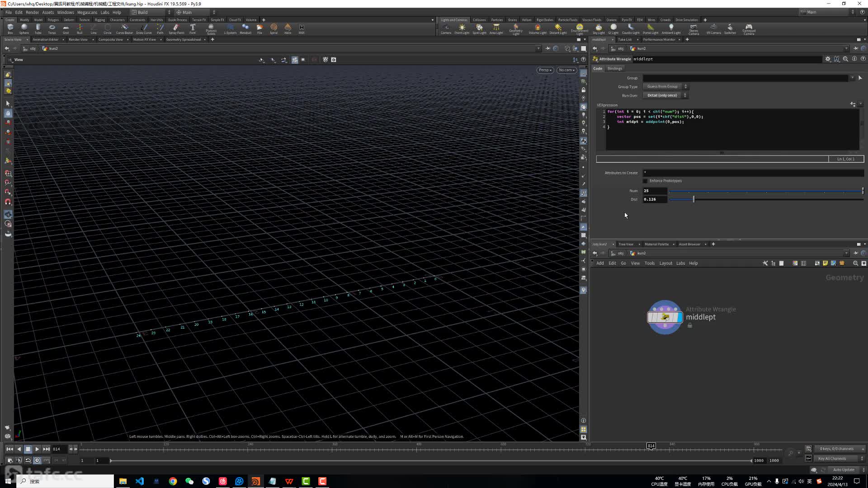Open the Deform shelf tab

click(69, 20)
